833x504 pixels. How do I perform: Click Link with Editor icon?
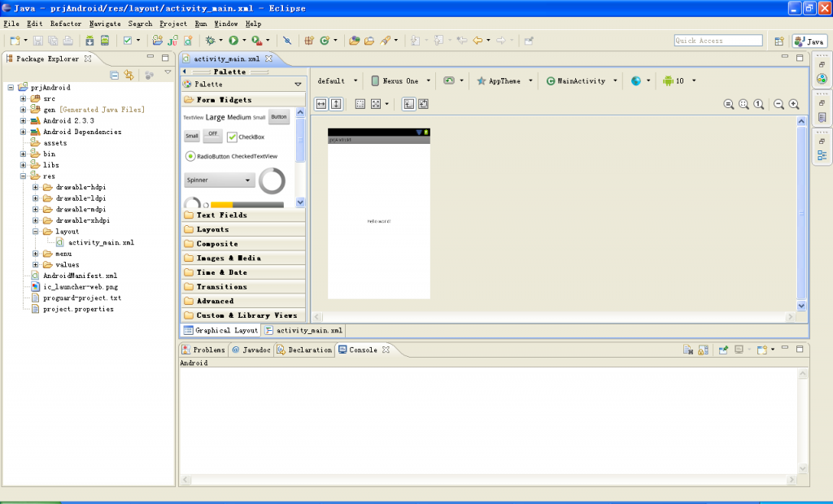point(129,75)
